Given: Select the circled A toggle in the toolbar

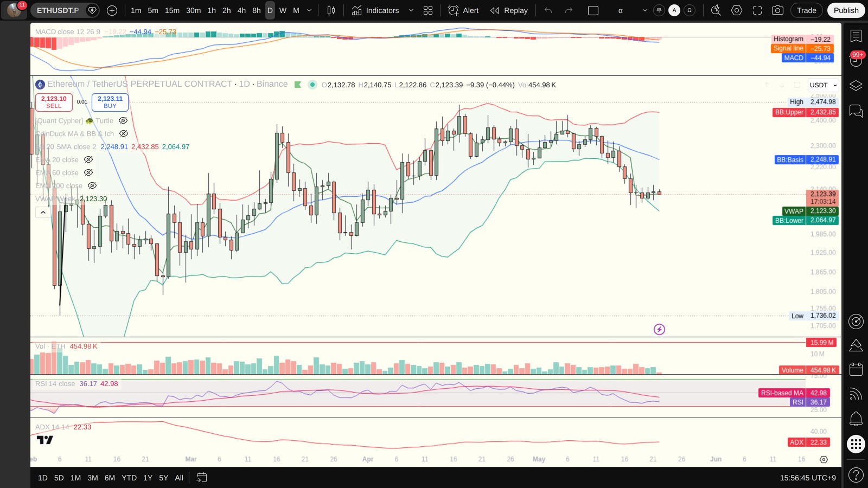Looking at the screenshot, I should [x=674, y=10].
